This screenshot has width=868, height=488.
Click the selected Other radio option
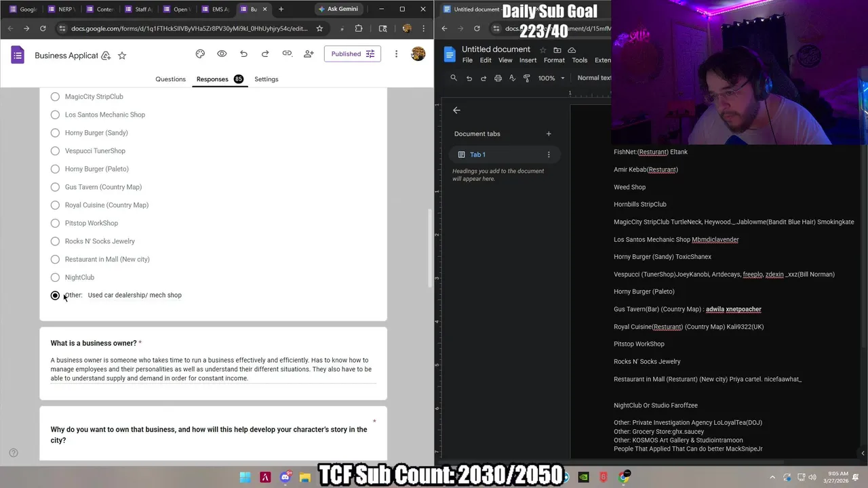point(55,296)
